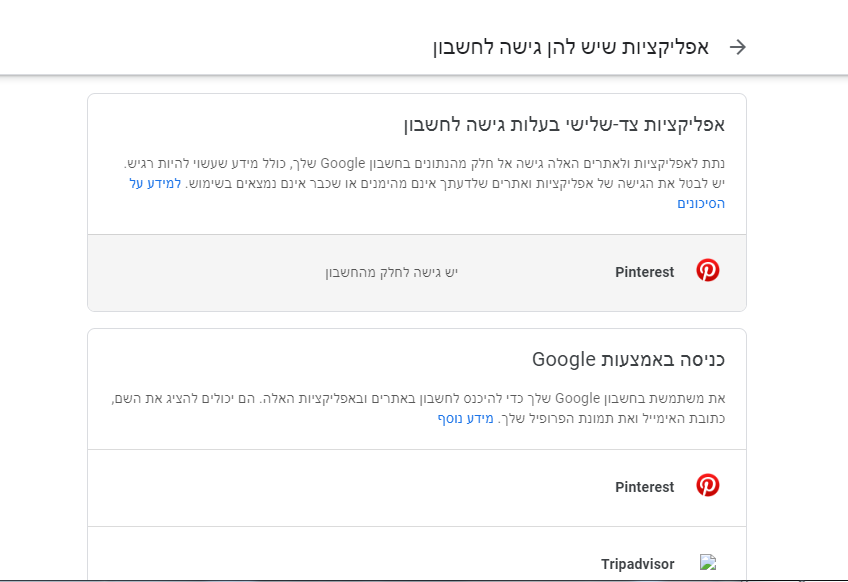The width and height of the screenshot is (848, 582).
Task: Click the 'כניסה באמצעות Google' section heading
Action: pos(628,360)
